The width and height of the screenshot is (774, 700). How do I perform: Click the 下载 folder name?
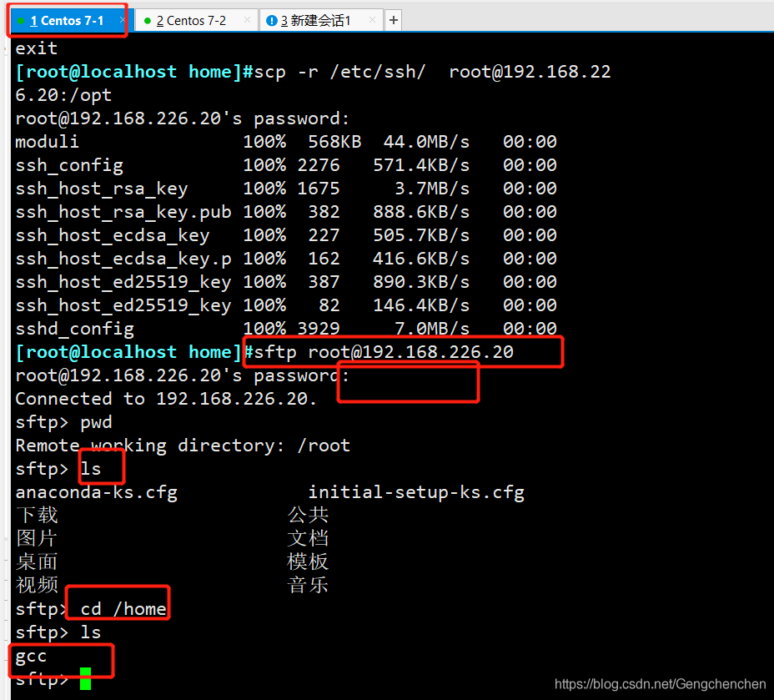click(x=37, y=516)
